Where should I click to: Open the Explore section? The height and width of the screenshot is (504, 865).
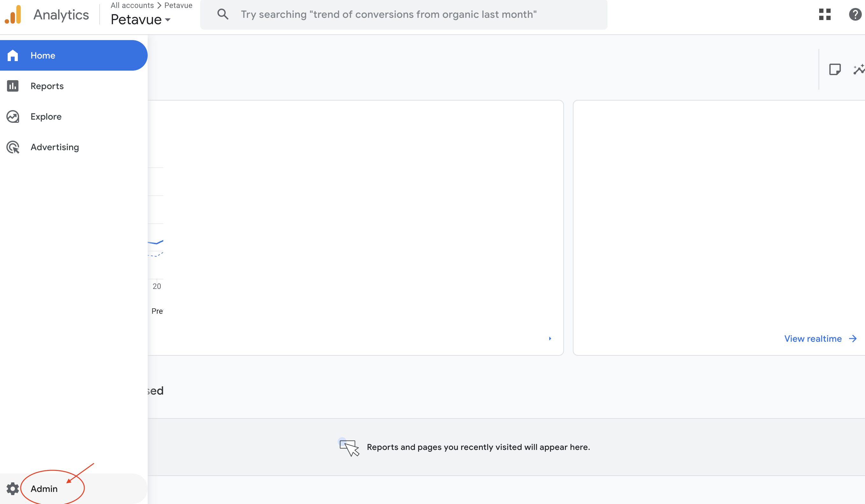(x=46, y=117)
